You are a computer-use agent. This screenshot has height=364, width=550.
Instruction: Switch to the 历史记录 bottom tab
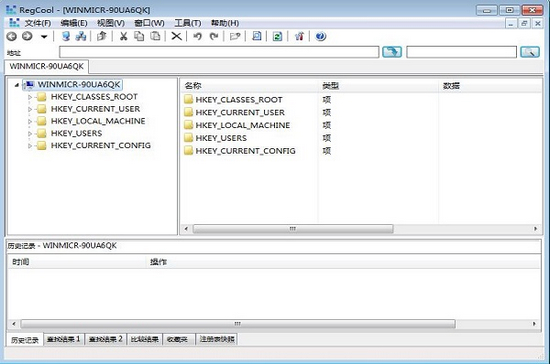click(25, 340)
